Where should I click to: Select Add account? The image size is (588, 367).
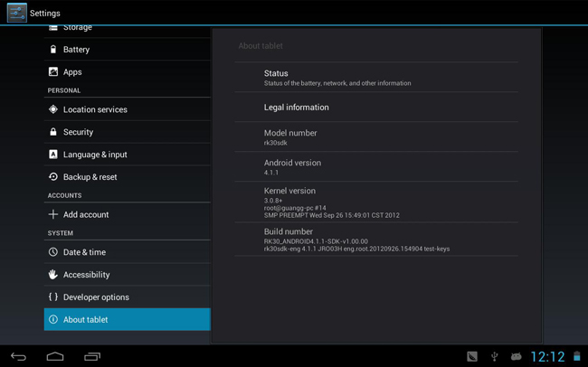(x=128, y=214)
